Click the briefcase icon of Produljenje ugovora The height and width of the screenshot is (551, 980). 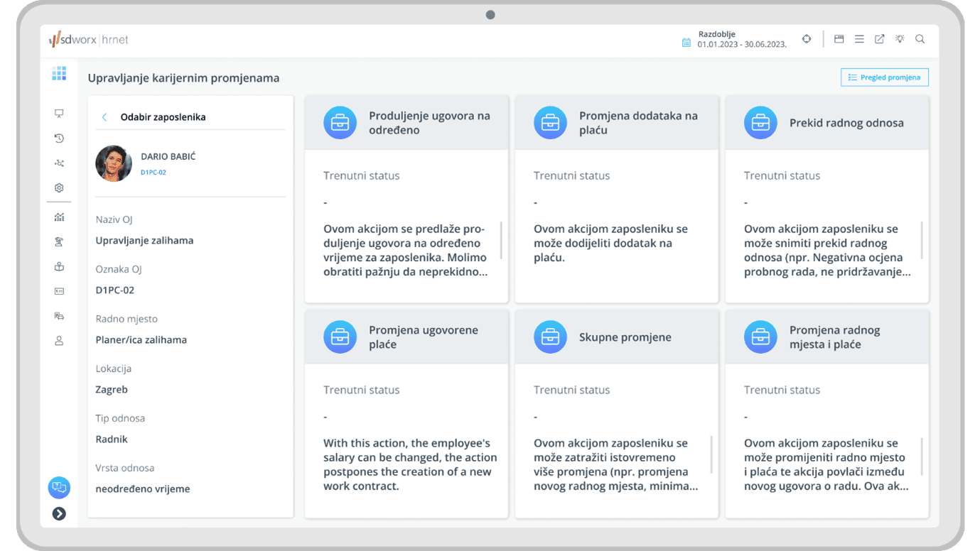tap(340, 123)
